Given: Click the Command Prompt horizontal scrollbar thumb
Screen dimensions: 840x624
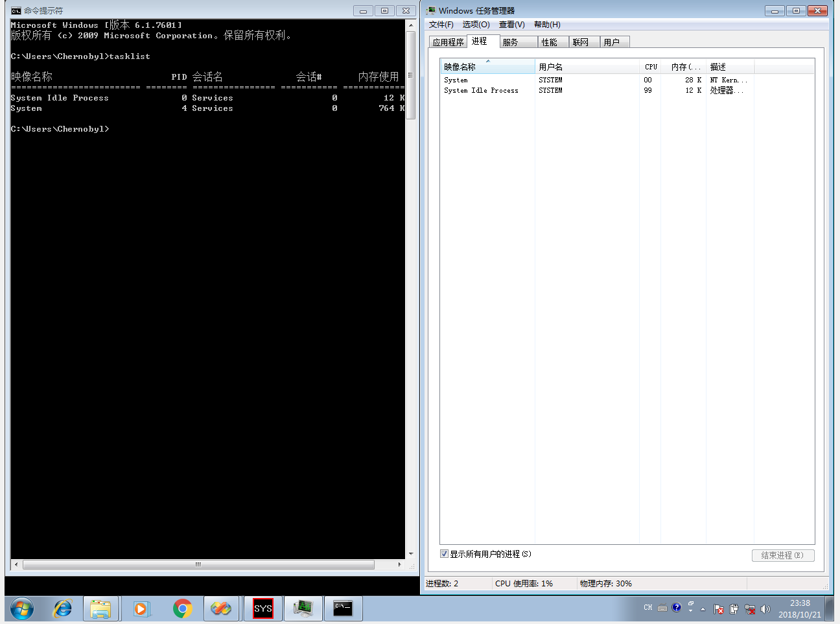Looking at the screenshot, I should (198, 565).
